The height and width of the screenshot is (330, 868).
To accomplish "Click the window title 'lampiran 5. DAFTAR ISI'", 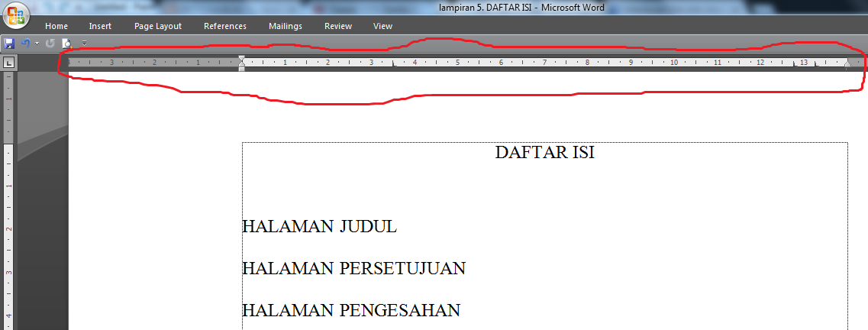I will click(486, 8).
